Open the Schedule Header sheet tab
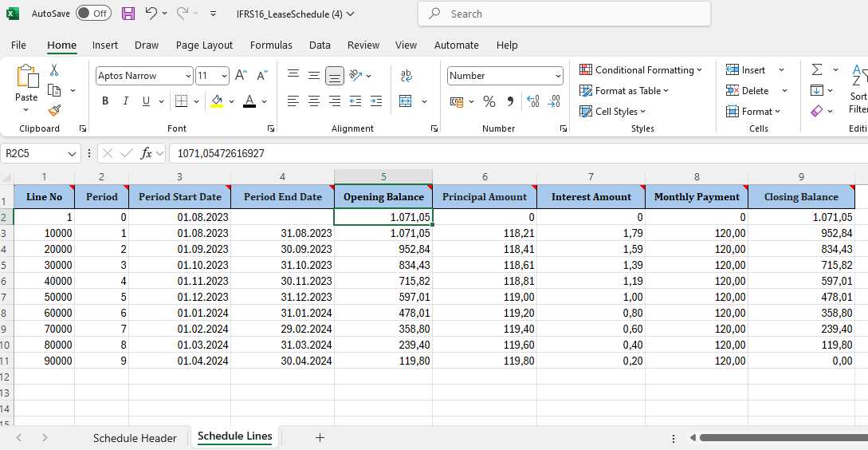Screen dimensions: 868x450 (135, 438)
